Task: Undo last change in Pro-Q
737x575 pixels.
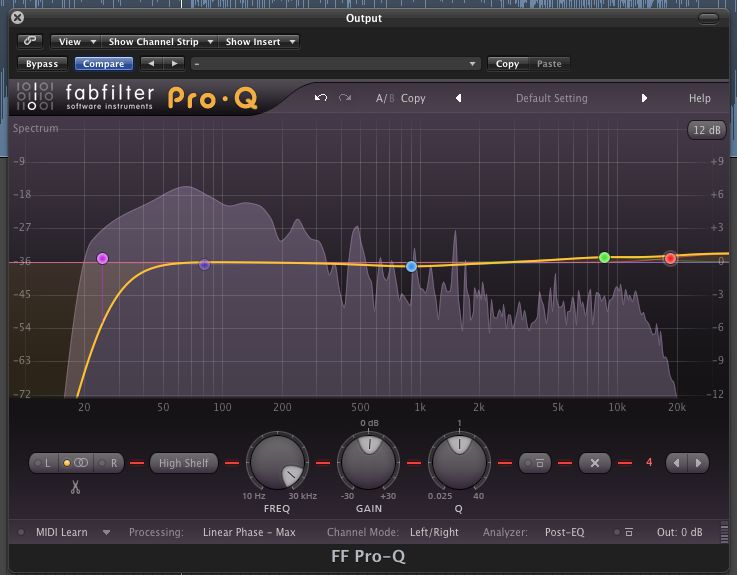Action: pyautogui.click(x=321, y=98)
